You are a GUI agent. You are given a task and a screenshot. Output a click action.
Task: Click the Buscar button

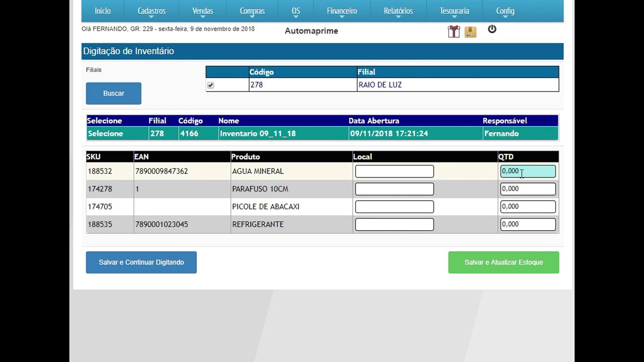pos(114,94)
